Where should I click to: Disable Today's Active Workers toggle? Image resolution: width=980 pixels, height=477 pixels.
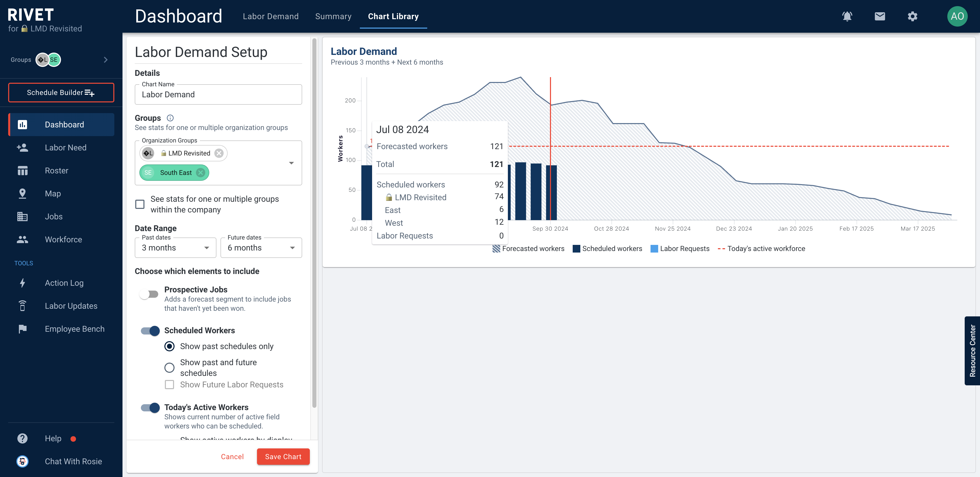tap(150, 408)
